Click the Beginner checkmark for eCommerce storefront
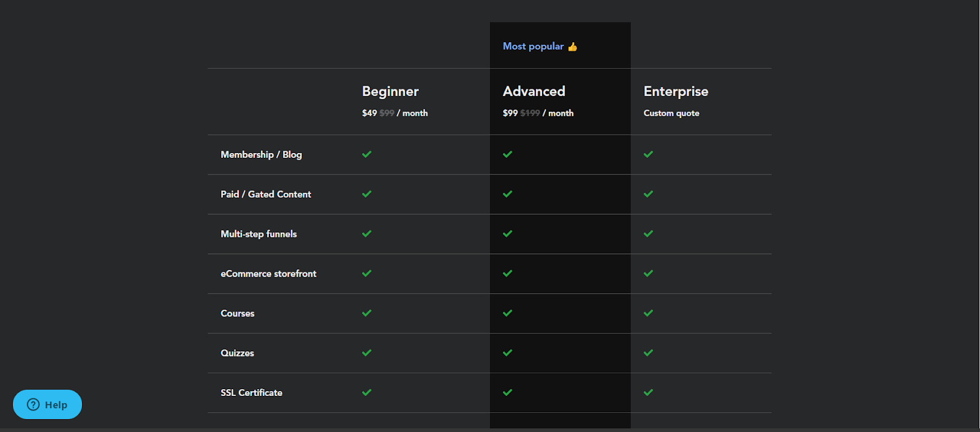The width and height of the screenshot is (980, 432). pyautogui.click(x=367, y=274)
